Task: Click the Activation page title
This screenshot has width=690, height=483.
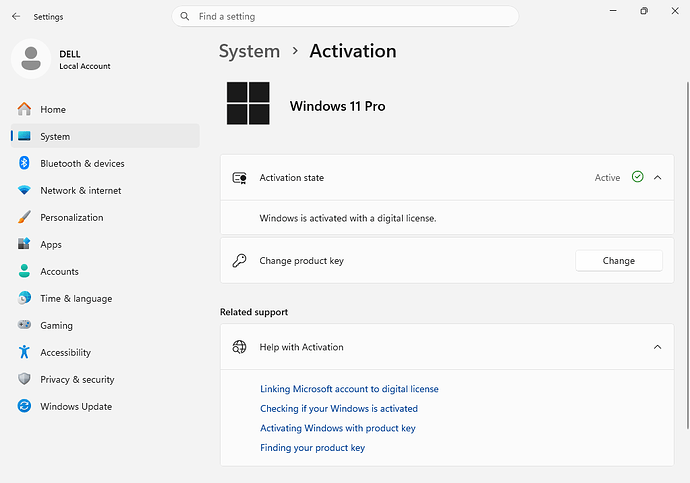Action: coord(353,51)
